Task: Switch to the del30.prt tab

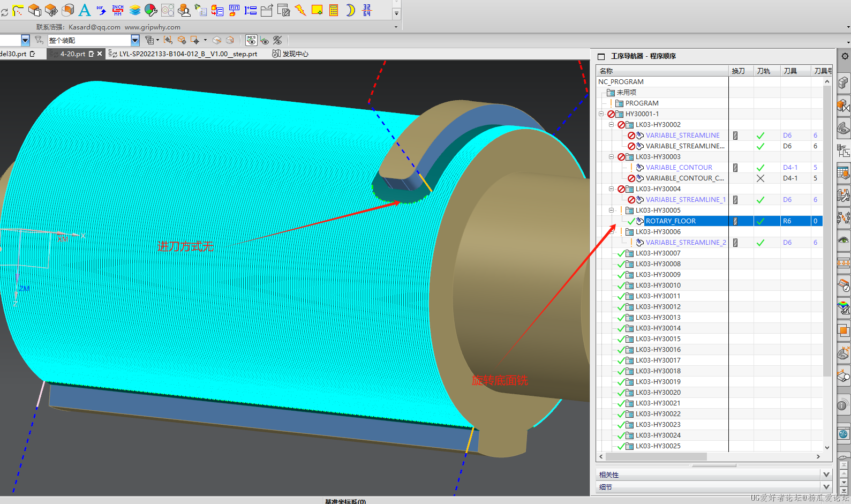Action: [17, 54]
